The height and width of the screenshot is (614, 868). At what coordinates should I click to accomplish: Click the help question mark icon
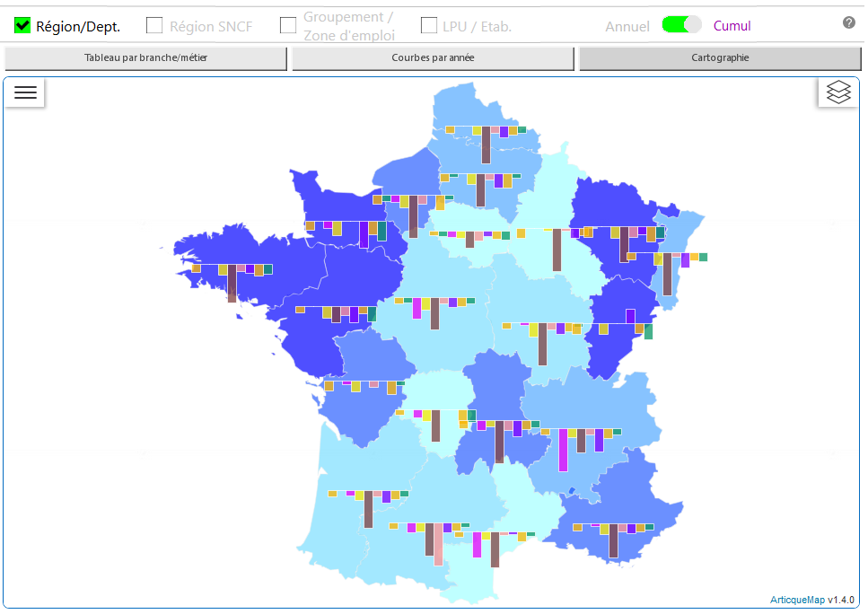pos(848,22)
